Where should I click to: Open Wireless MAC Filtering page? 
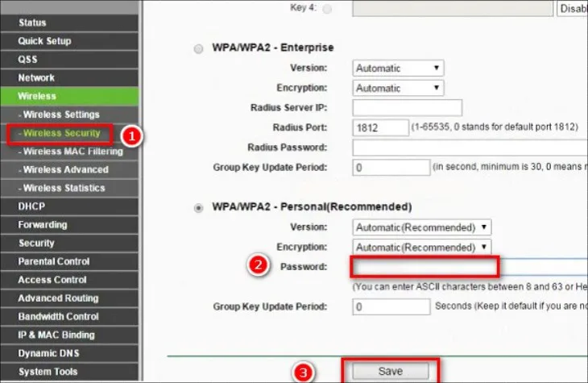(x=72, y=152)
